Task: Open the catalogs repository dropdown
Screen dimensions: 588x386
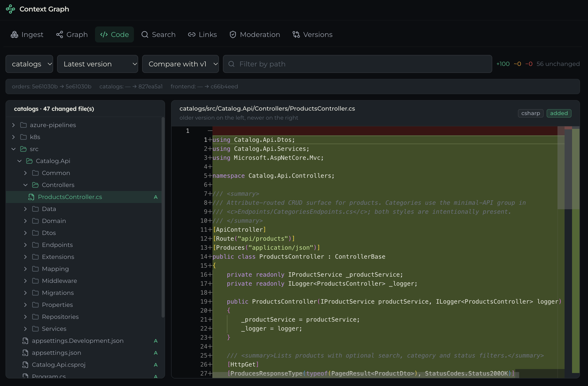Action: click(29, 64)
